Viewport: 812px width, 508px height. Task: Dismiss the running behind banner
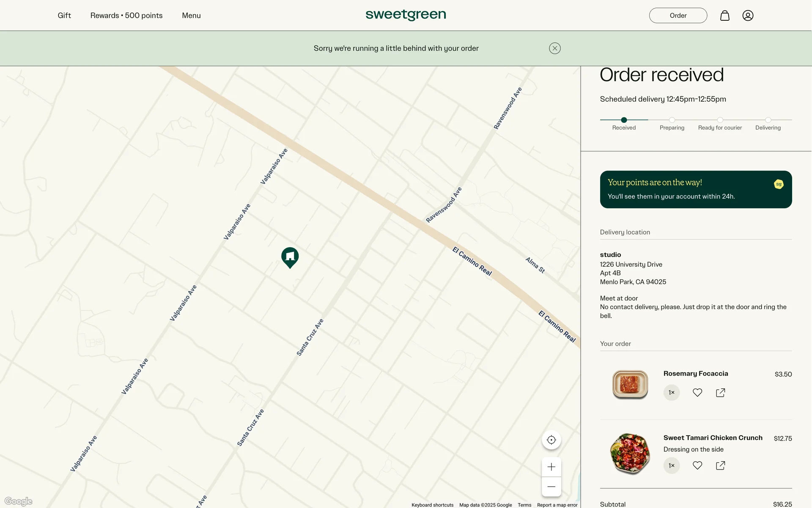pyautogui.click(x=554, y=48)
